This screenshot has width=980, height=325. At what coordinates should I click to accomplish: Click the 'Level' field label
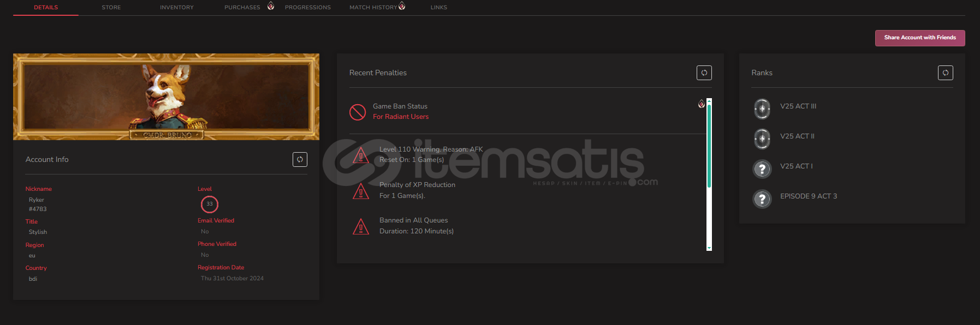(x=205, y=189)
